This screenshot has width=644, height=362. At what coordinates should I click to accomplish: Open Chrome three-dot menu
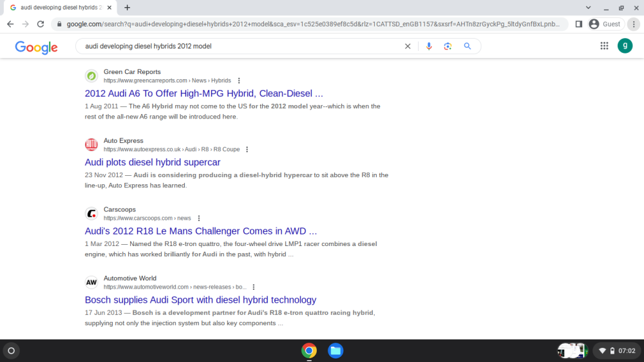(634, 24)
